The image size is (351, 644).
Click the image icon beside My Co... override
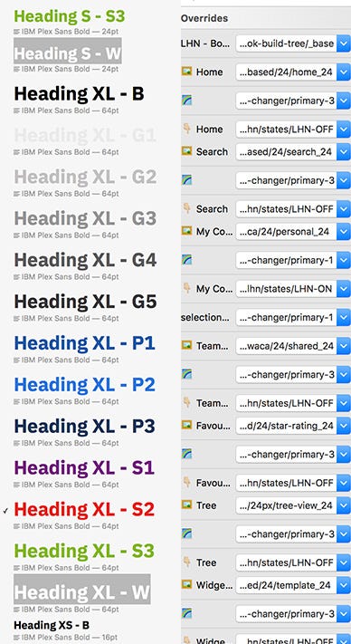(x=186, y=231)
